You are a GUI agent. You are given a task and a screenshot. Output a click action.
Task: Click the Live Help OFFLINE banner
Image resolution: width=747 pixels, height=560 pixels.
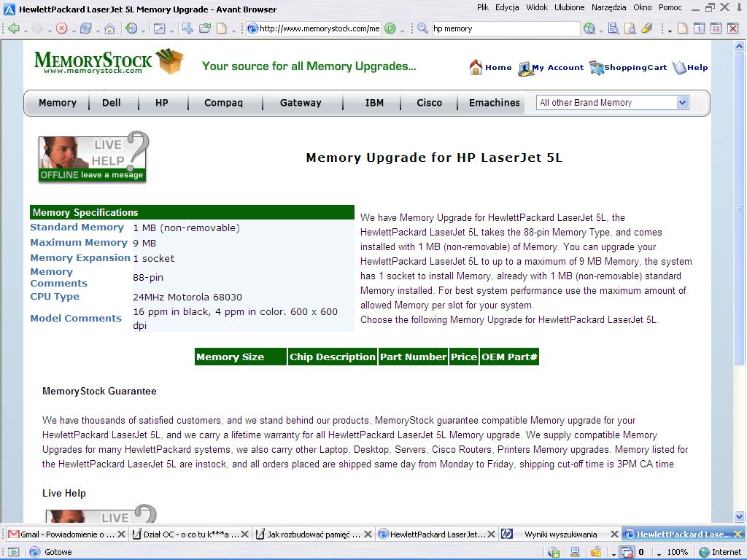click(x=93, y=157)
